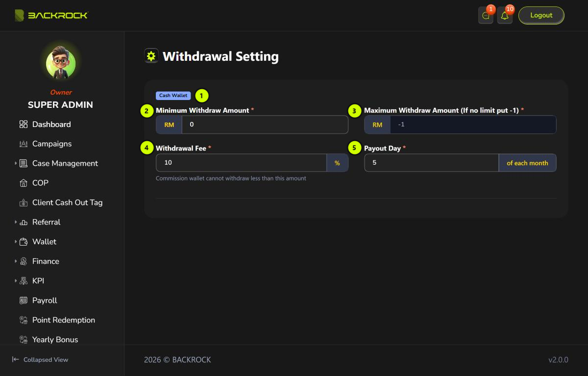Click 'Maximum Withdraw Amount (If no limit put -1)' label
588x376 pixels.
tap(441, 110)
